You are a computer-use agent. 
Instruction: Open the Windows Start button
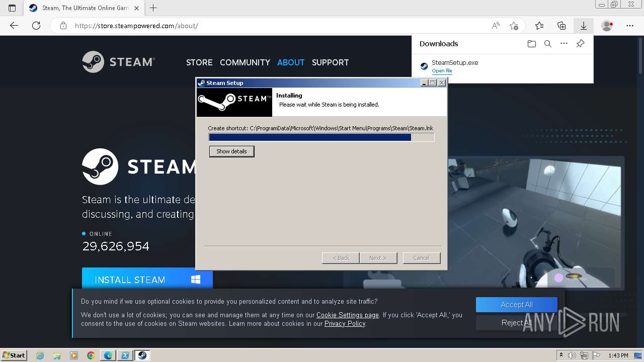pos(14,355)
